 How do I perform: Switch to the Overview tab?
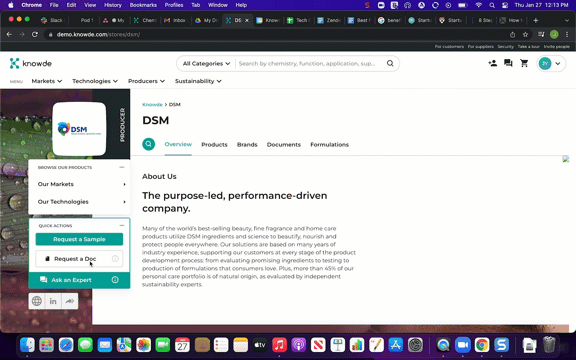[178, 144]
